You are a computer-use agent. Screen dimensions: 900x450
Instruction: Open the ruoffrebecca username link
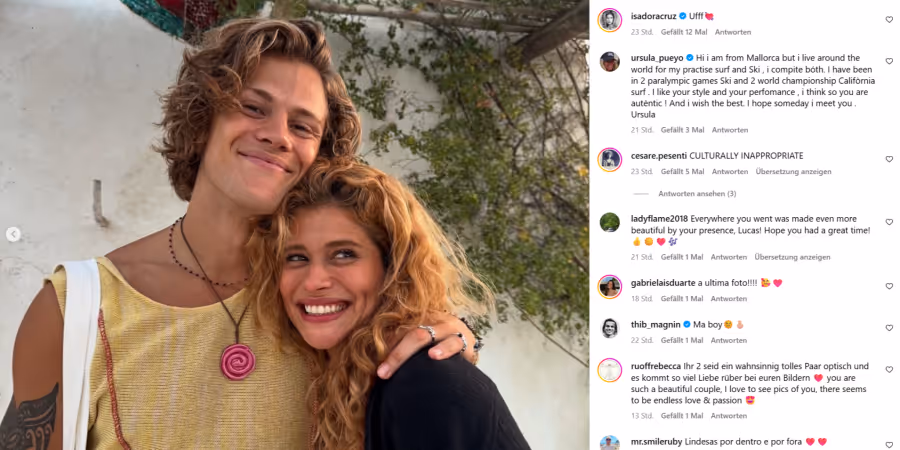pyautogui.click(x=655, y=366)
